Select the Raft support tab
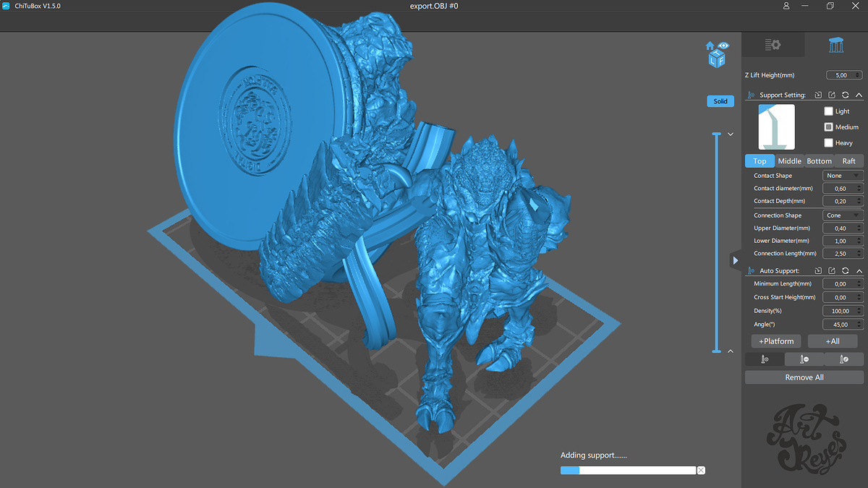The image size is (868, 488). pos(849,161)
